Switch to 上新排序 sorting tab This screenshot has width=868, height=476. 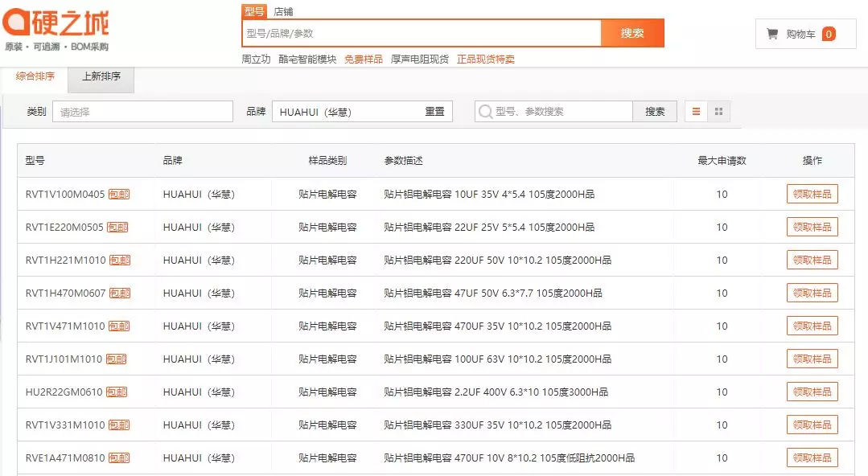point(101,76)
